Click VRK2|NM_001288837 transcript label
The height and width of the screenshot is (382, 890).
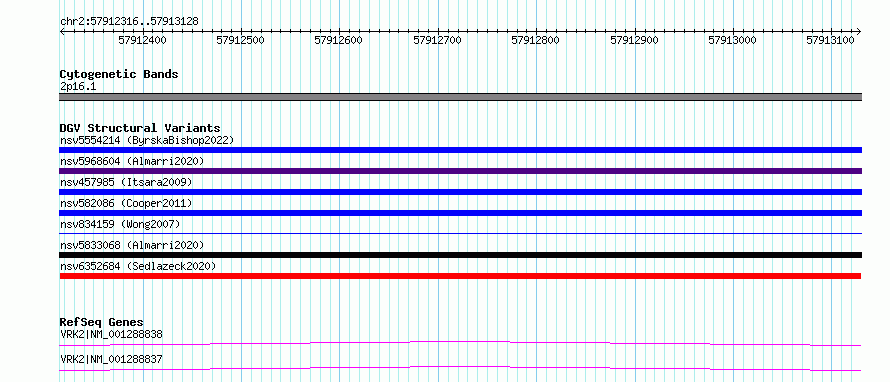pos(111,359)
